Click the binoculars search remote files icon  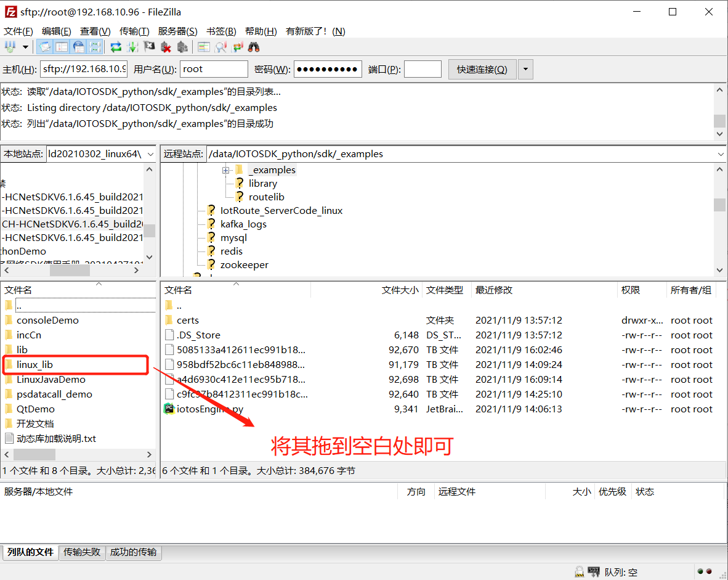pyautogui.click(x=254, y=47)
